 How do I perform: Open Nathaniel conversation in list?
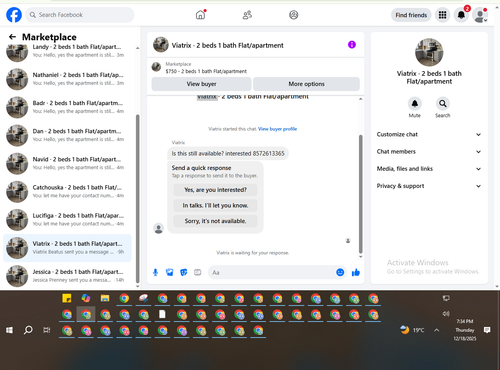[x=67, y=79]
